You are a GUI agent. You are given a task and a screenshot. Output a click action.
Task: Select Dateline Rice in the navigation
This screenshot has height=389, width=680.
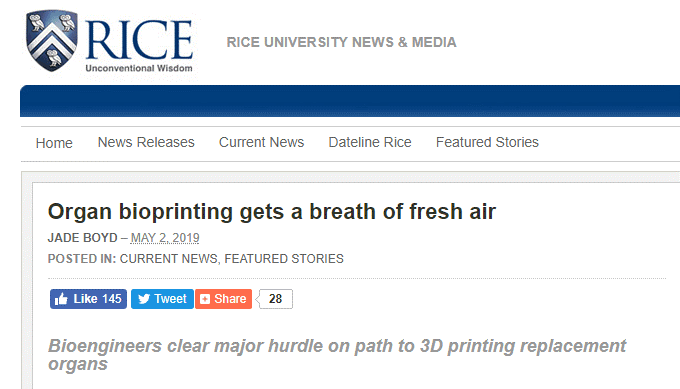pyautogui.click(x=370, y=142)
